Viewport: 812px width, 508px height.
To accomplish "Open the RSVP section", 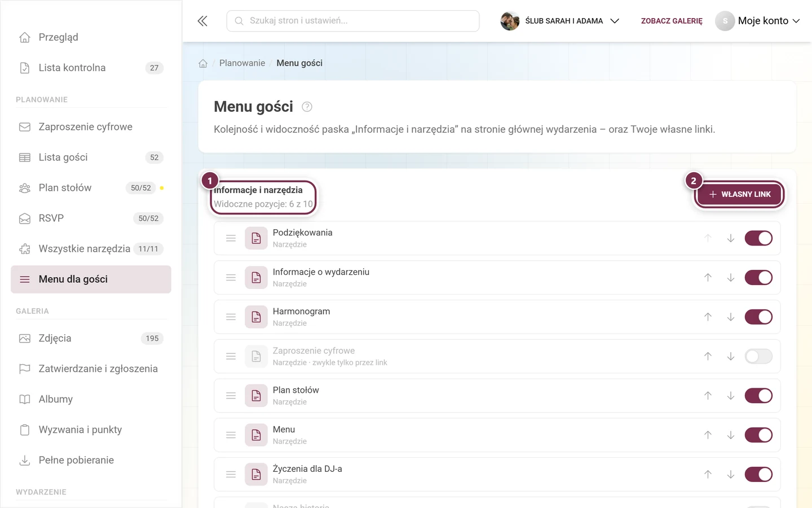I will click(x=91, y=218).
